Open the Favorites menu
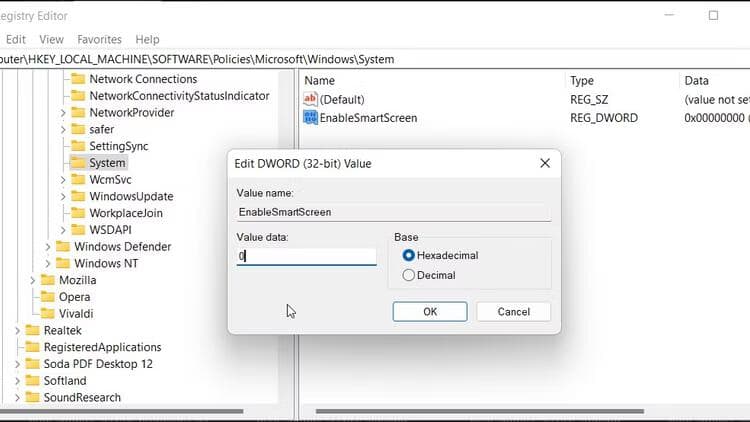This screenshot has height=422, width=750. pyautogui.click(x=99, y=39)
